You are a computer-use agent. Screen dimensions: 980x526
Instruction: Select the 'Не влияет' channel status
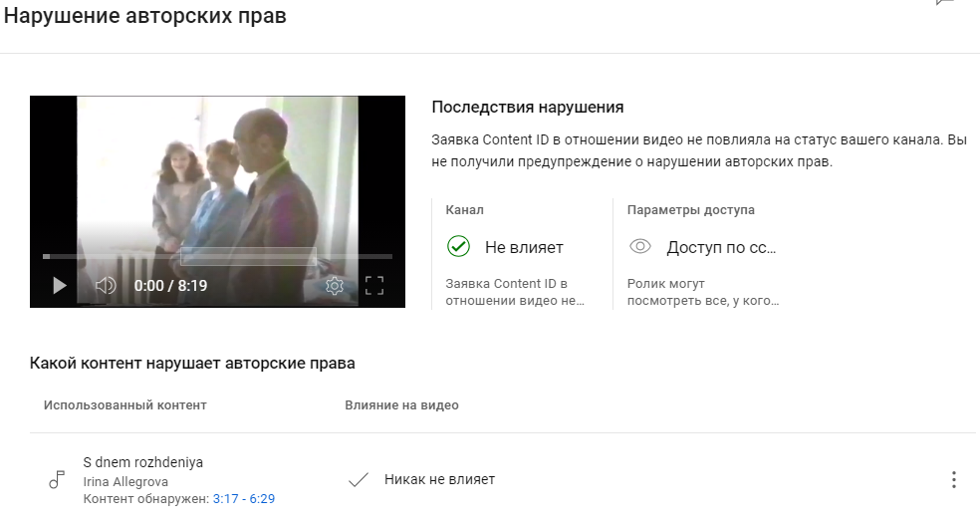(x=524, y=248)
